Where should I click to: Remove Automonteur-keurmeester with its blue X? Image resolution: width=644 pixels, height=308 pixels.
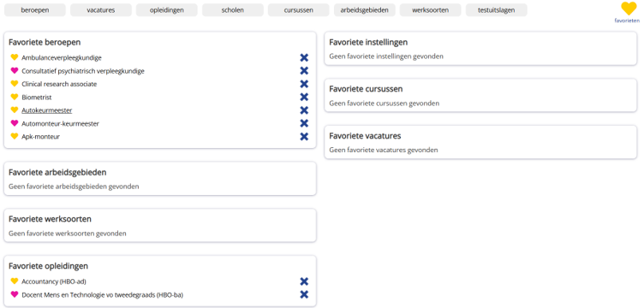304,123
